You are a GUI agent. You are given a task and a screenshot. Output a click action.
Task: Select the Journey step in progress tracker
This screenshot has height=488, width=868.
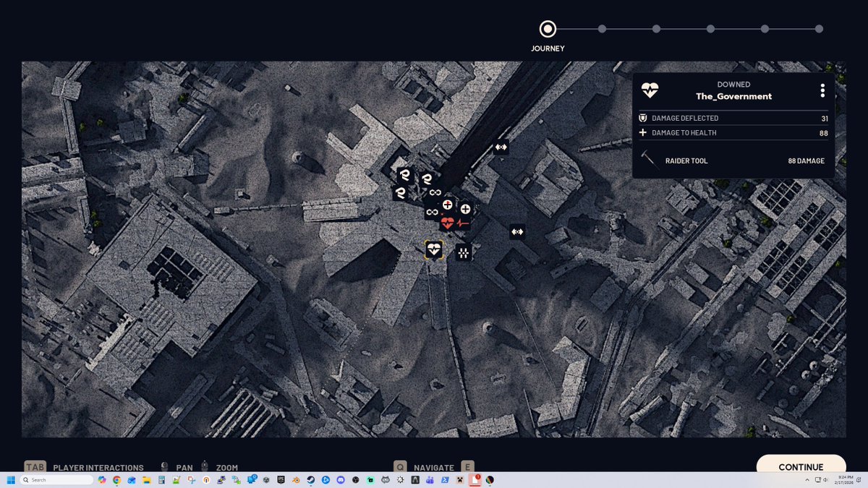coord(548,29)
